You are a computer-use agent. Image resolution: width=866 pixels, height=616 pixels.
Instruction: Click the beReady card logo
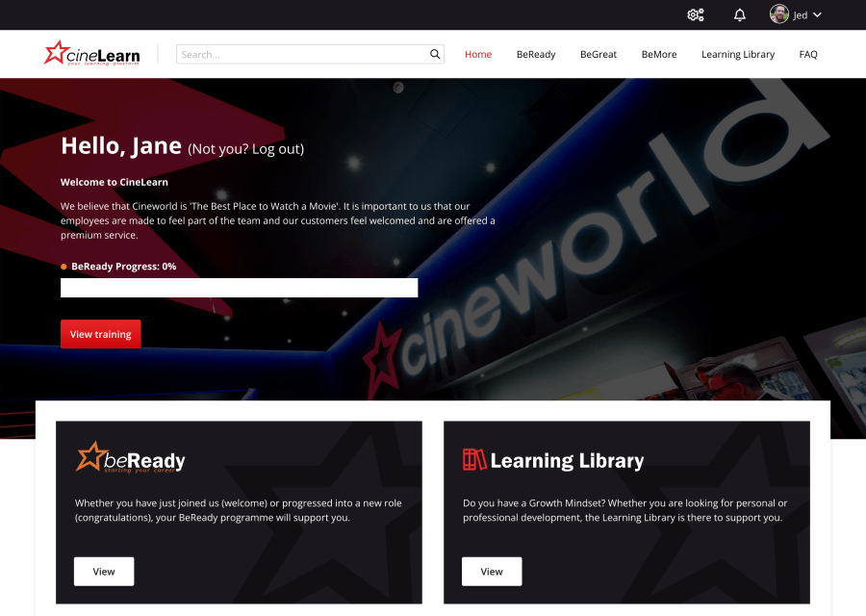[x=130, y=457]
